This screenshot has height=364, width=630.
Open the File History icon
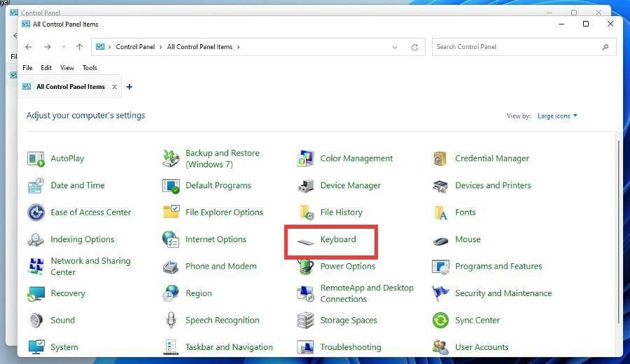[x=307, y=213]
